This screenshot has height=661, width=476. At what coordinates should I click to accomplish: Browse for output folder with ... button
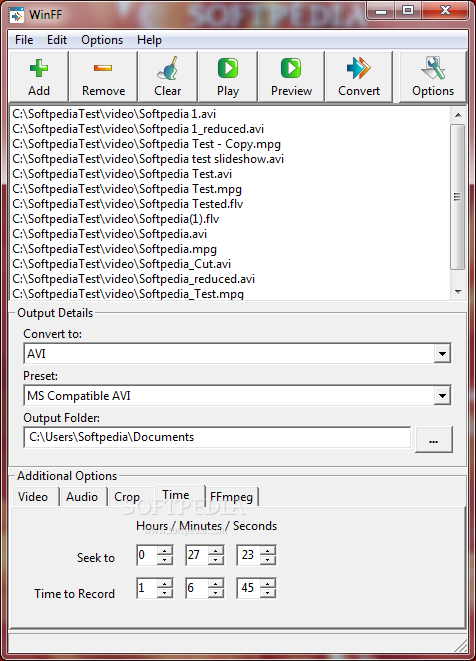point(433,439)
